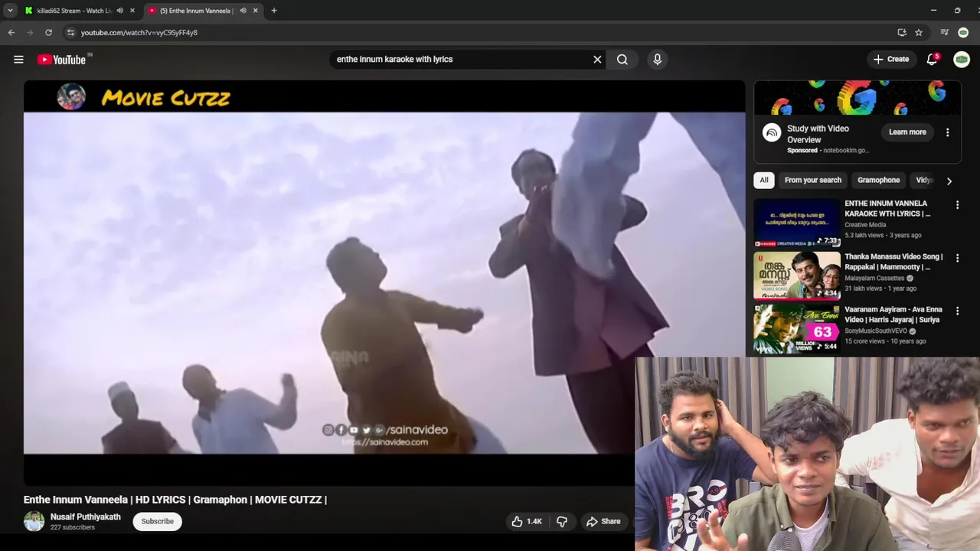Click the Study with Video Overview ad title
980x551 pixels.
[818, 134]
